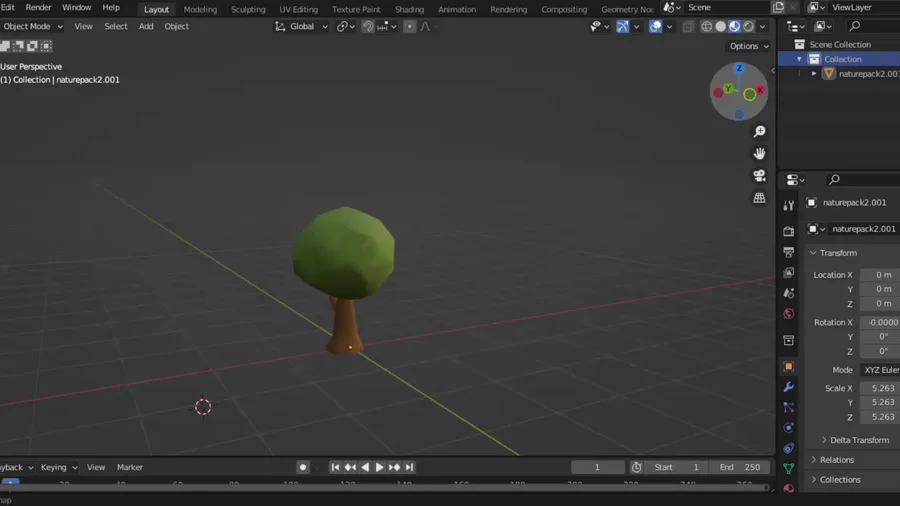Image resolution: width=900 pixels, height=506 pixels.
Task: Open the Keying dropdown in timeline
Action: [59, 467]
